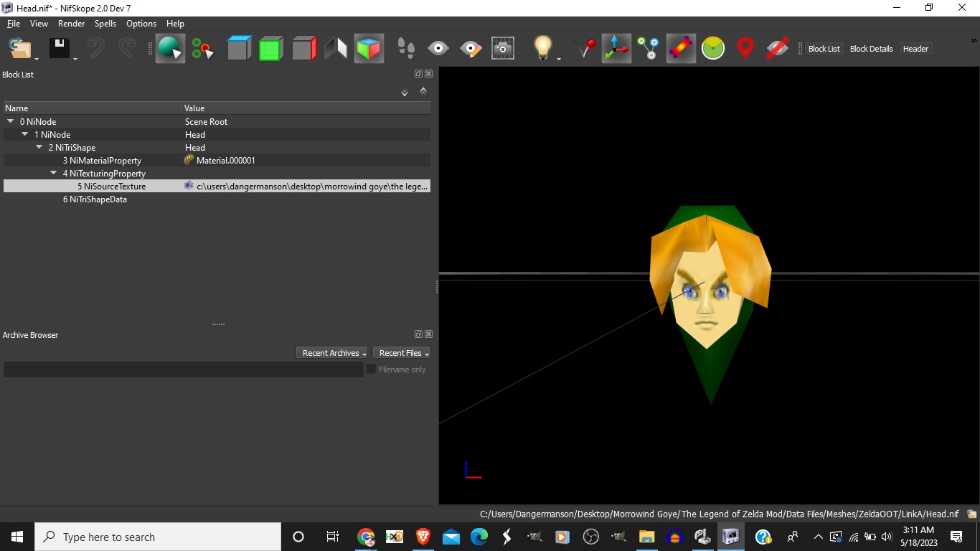Open the Help menu
980x551 pixels.
[175, 24]
